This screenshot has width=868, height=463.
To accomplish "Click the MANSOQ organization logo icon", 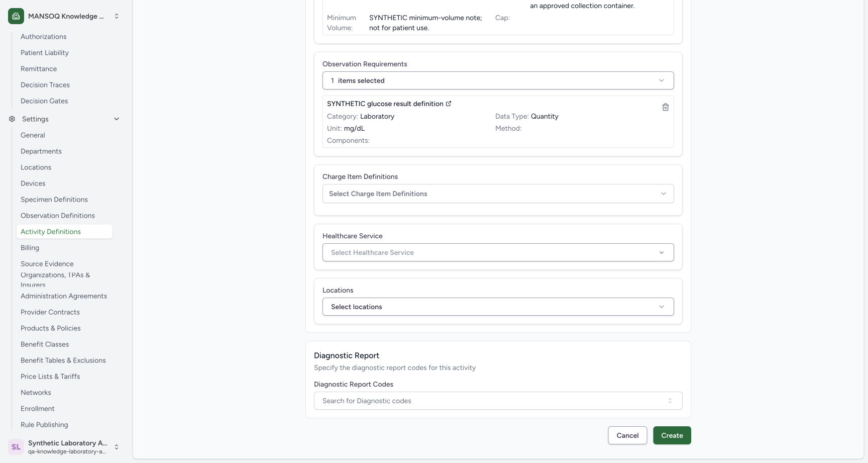I will point(16,16).
